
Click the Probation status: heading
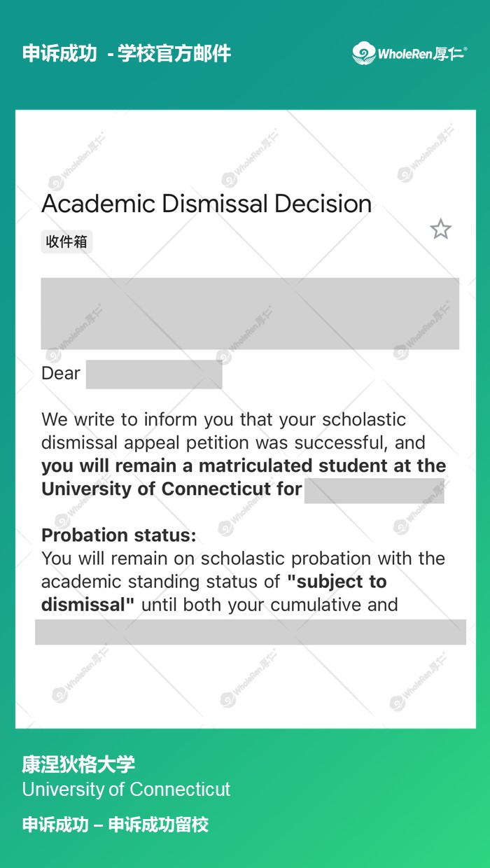coord(119,535)
